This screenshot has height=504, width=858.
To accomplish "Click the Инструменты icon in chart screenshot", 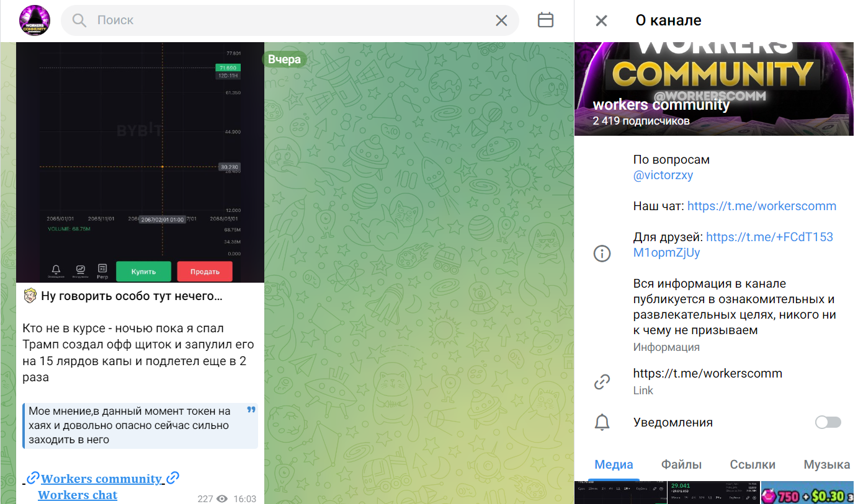I will click(x=80, y=270).
